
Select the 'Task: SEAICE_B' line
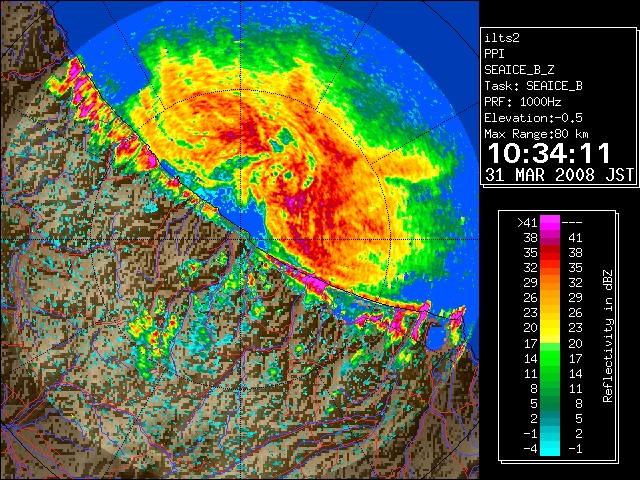tap(533, 86)
